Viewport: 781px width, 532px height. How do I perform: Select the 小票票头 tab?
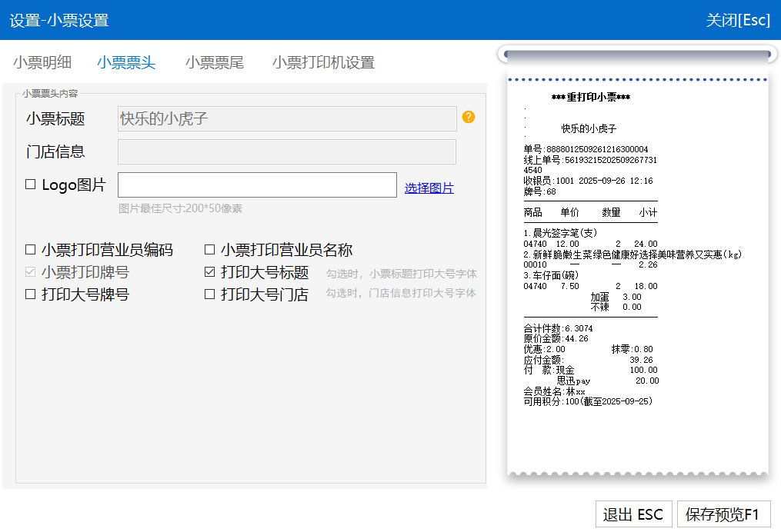(x=126, y=63)
